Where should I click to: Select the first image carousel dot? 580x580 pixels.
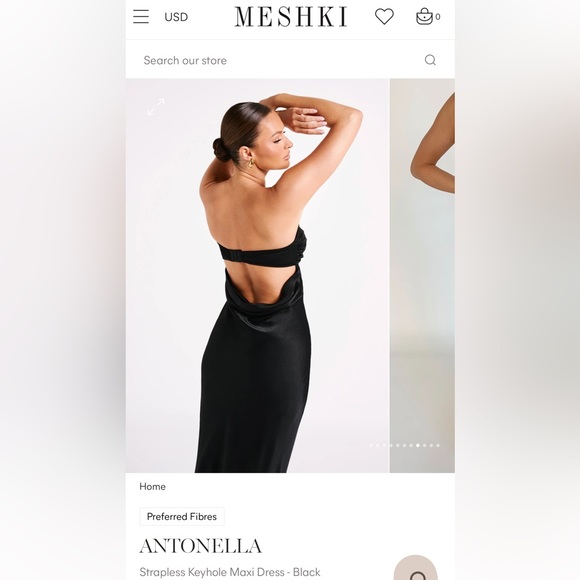(371, 445)
